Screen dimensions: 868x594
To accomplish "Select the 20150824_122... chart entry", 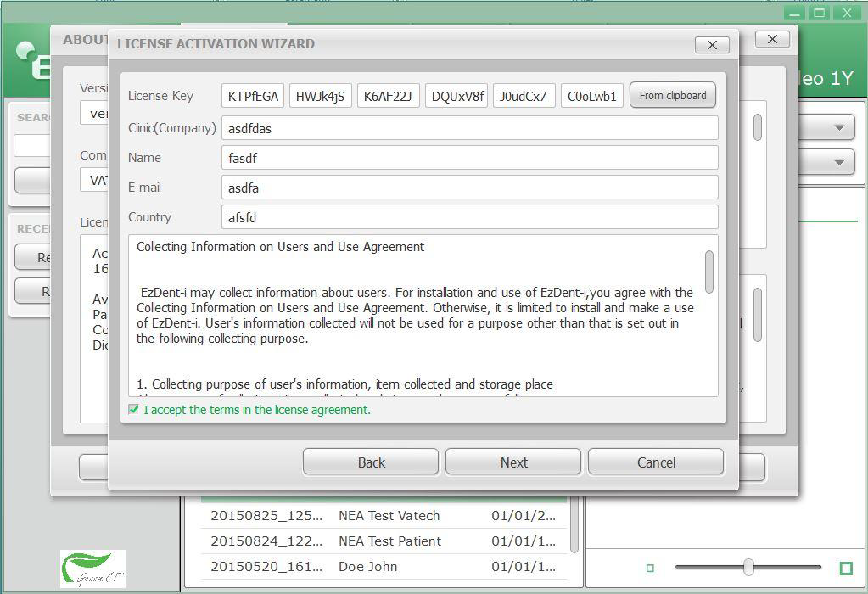I will [x=266, y=541].
